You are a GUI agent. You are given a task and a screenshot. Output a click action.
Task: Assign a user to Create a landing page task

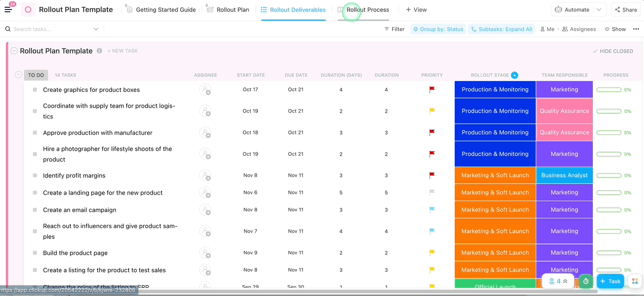tap(206, 193)
